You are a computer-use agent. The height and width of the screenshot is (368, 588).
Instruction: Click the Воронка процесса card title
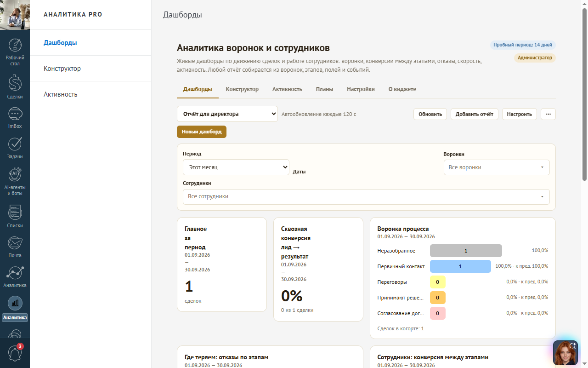click(x=403, y=229)
